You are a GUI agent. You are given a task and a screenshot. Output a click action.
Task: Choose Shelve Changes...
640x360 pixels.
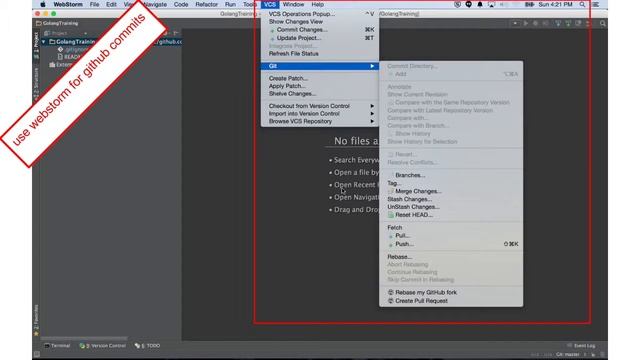click(x=320, y=93)
